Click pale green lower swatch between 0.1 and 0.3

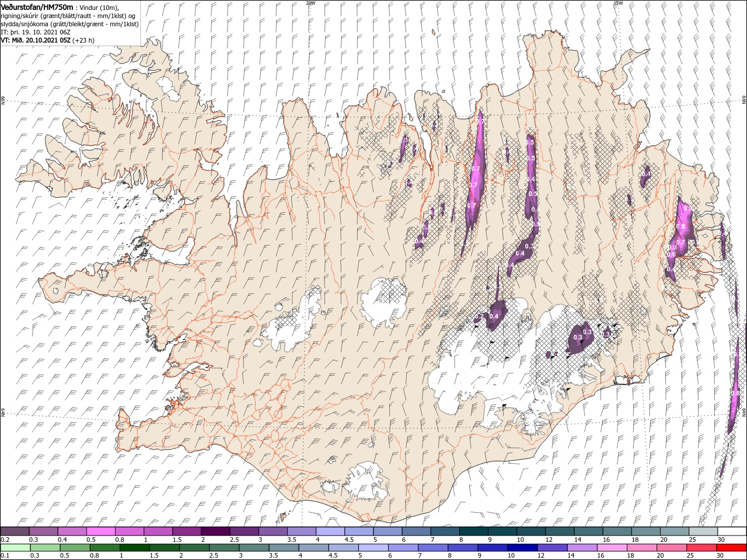coord(15,548)
